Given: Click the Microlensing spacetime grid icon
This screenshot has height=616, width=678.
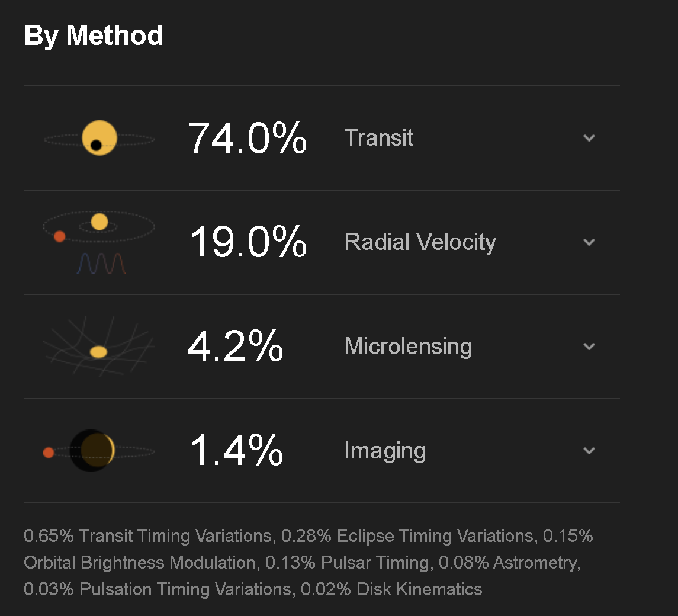Looking at the screenshot, I should 98,346.
